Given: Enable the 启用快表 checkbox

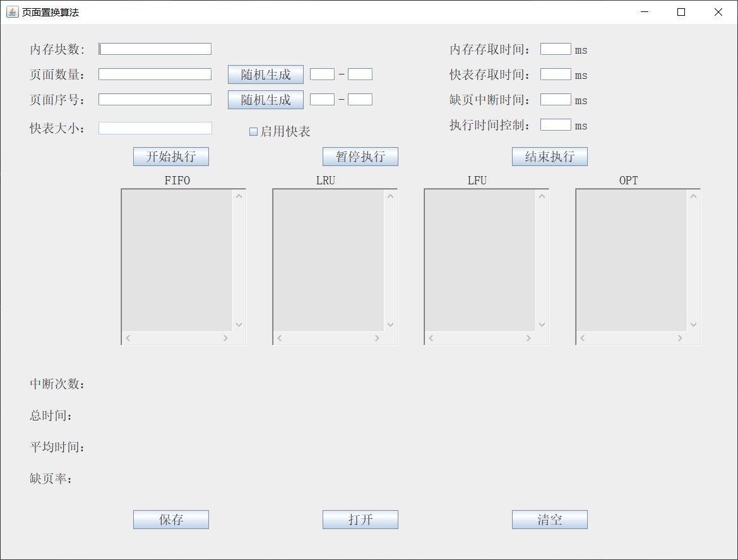Looking at the screenshot, I should click(254, 132).
